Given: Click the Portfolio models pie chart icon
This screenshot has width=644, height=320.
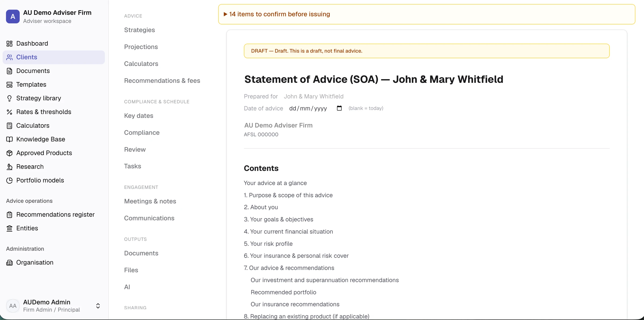Looking at the screenshot, I should [9, 180].
